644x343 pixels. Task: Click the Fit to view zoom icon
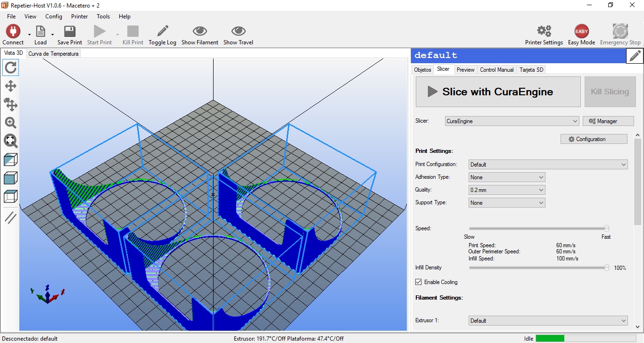(x=10, y=141)
